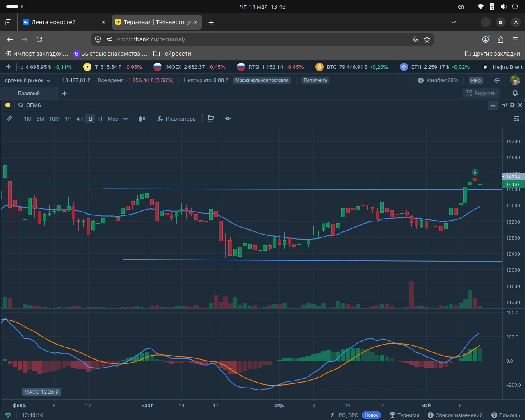Select the Д daily timeframe

(91, 119)
